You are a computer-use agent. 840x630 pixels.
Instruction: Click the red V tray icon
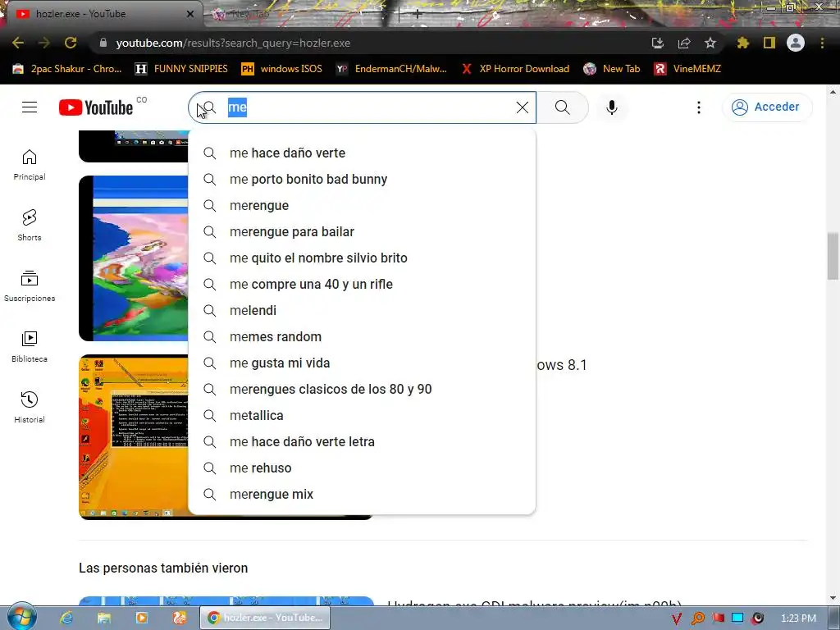tap(677, 619)
